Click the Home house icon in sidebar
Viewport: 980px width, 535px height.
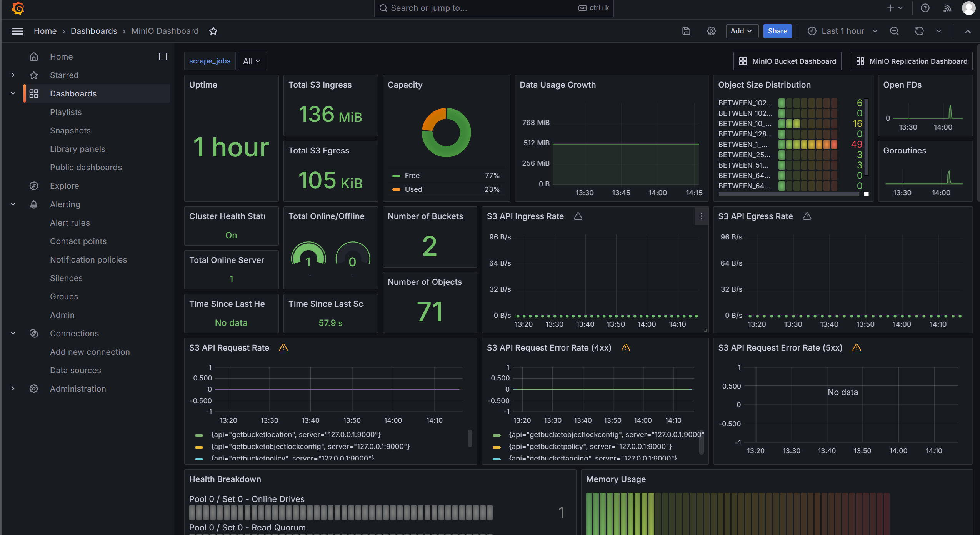click(x=34, y=56)
